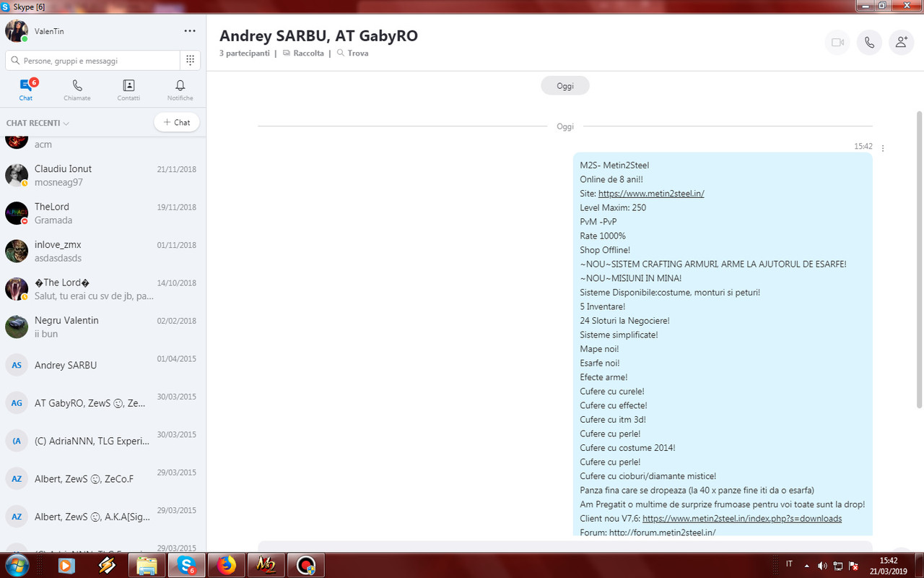Click the IT language indicator
924x578 pixels.
(x=789, y=564)
